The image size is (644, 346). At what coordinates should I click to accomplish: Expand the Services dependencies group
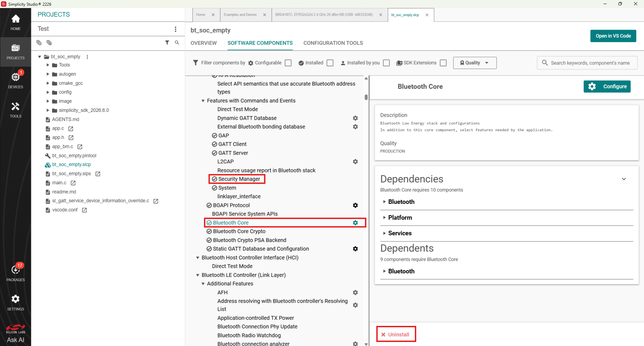coord(384,233)
